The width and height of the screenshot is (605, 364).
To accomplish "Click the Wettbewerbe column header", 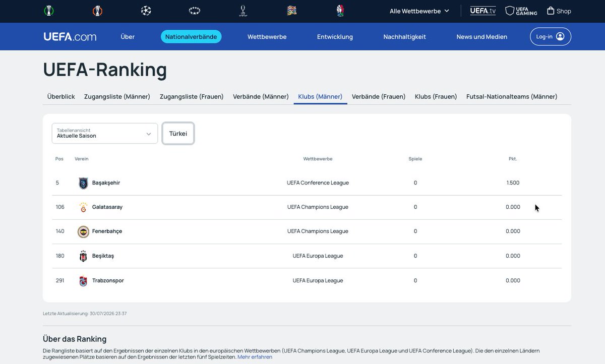I will pyautogui.click(x=318, y=159).
